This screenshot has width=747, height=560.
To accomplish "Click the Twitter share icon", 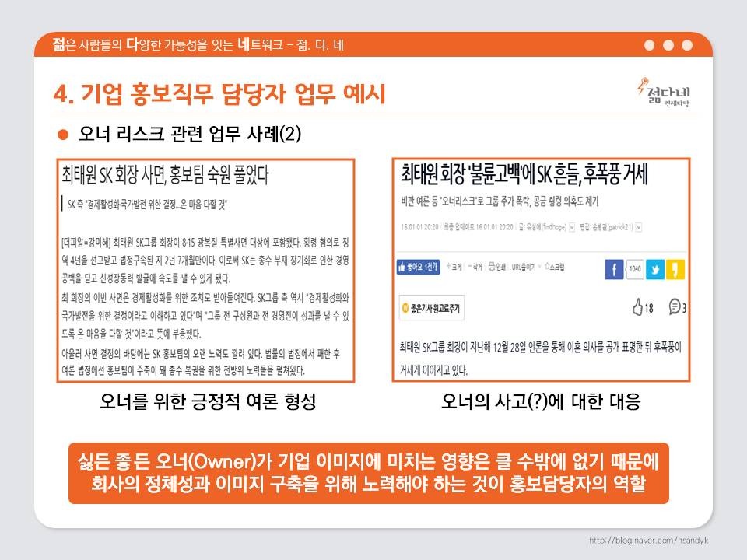I will click(x=655, y=269).
